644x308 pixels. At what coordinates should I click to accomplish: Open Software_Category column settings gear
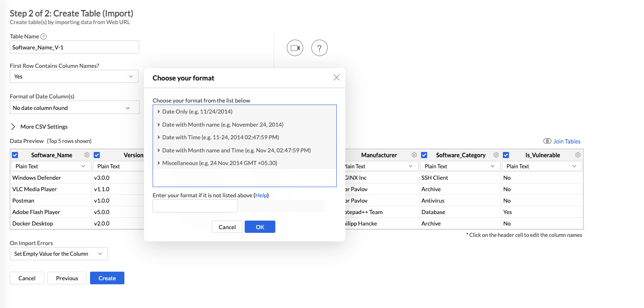496,155
